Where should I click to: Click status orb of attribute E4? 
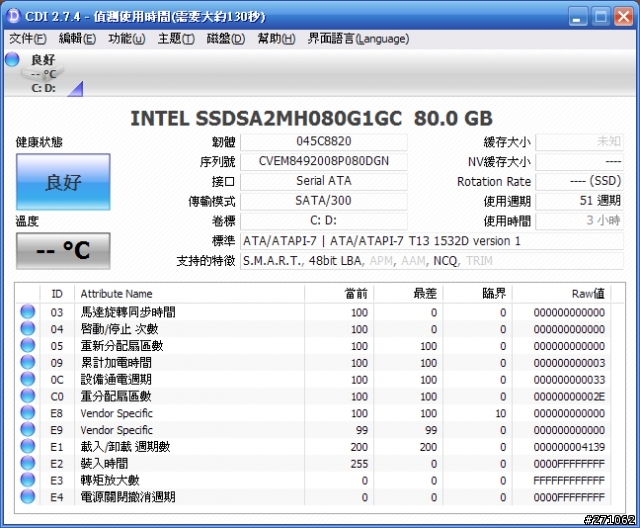pos(28,497)
